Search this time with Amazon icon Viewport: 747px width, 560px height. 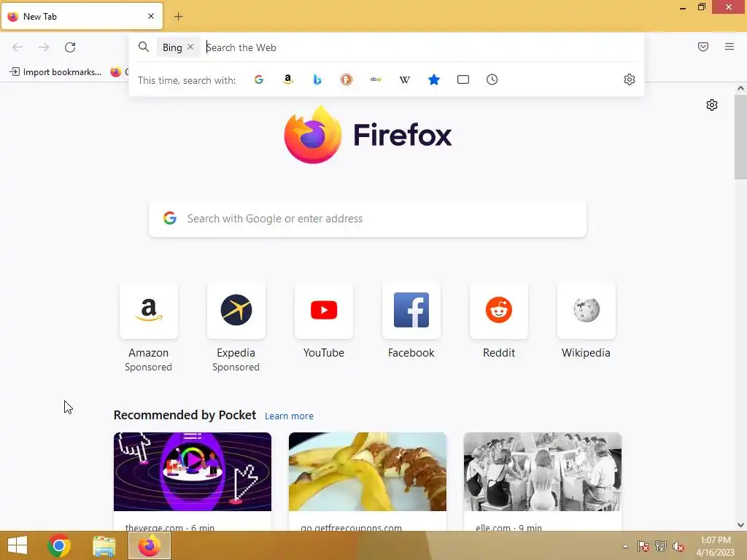(287, 79)
